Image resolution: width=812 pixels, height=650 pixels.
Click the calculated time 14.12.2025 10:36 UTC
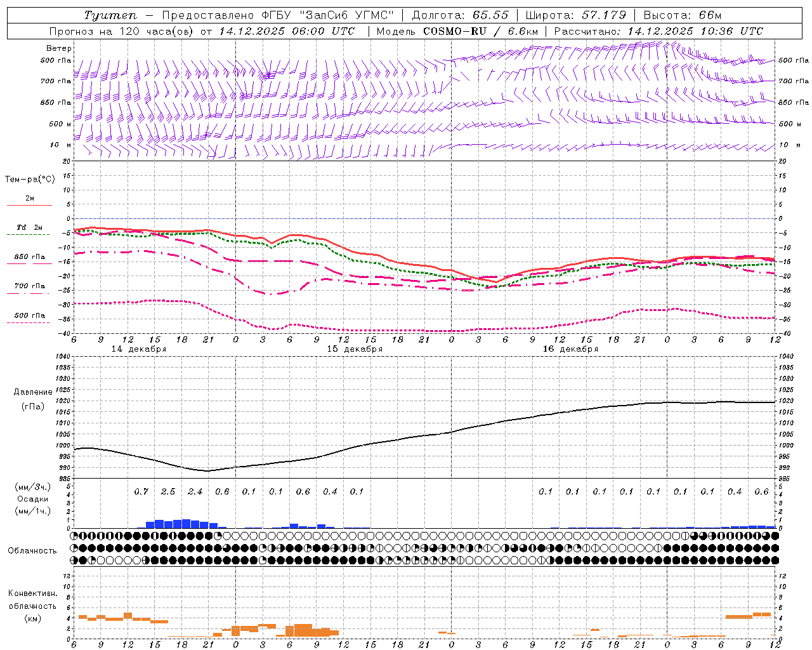(695, 31)
